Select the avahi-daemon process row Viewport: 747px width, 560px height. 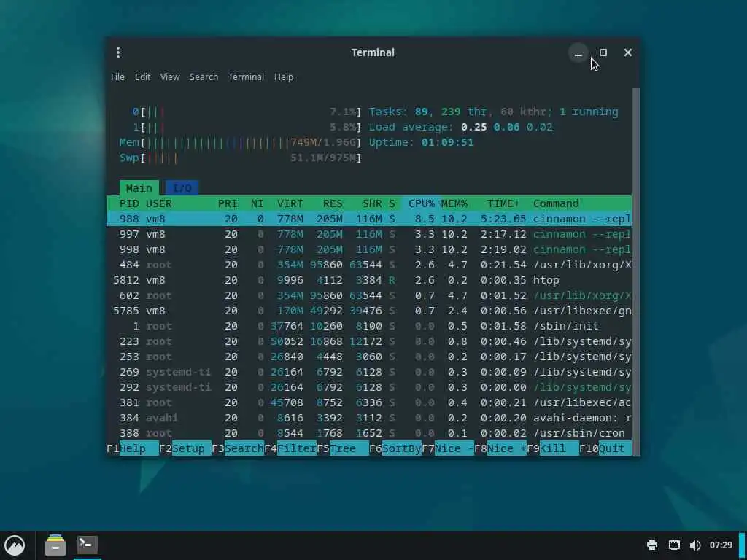[369, 418]
